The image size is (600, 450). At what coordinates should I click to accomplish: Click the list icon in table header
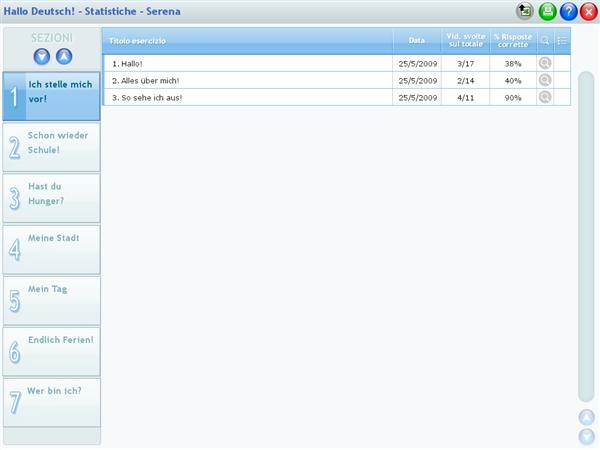click(562, 41)
